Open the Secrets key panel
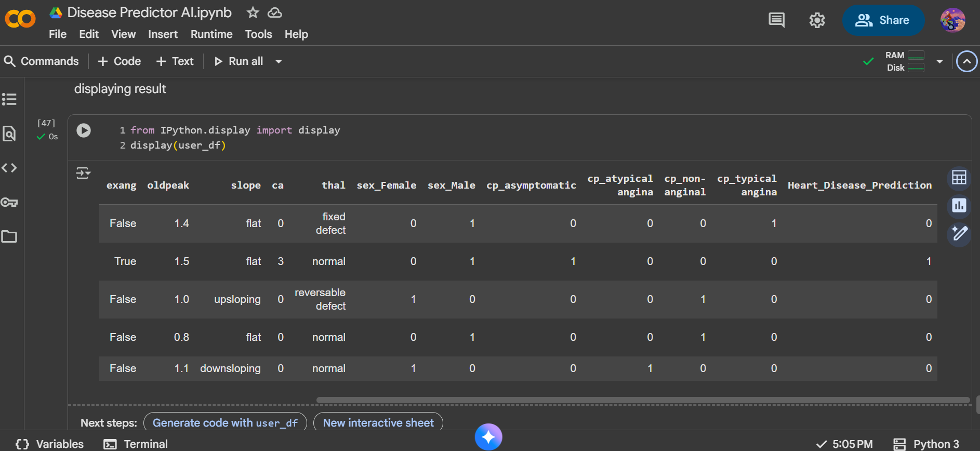The width and height of the screenshot is (980, 451). (9, 202)
